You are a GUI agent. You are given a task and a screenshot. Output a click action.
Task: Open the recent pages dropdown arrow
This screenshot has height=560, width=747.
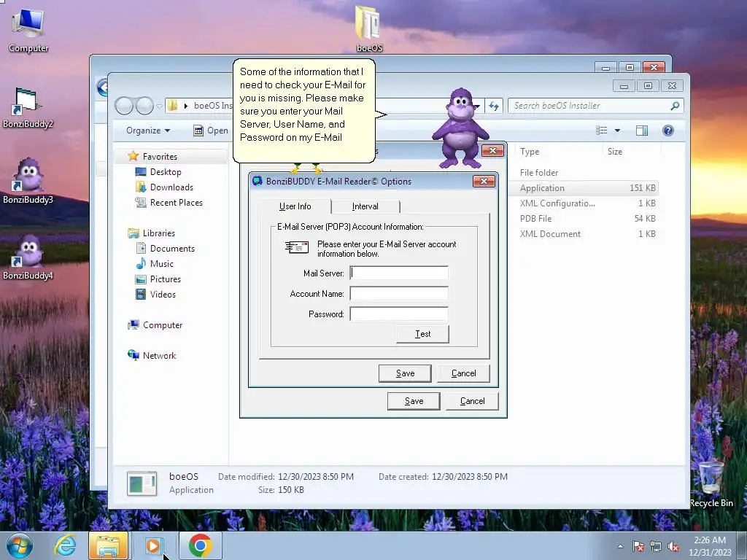(159, 106)
